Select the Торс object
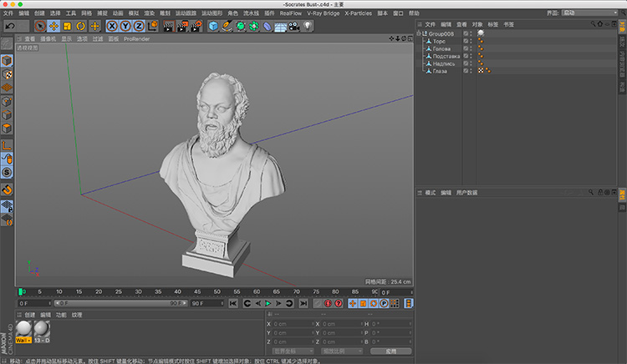Image resolution: width=627 pixels, height=364 pixels. [439, 41]
